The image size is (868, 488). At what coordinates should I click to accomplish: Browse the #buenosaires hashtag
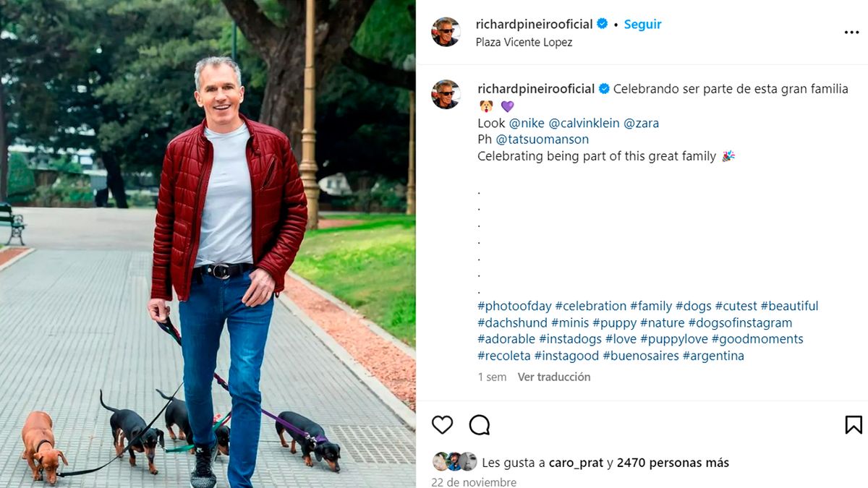coord(641,356)
